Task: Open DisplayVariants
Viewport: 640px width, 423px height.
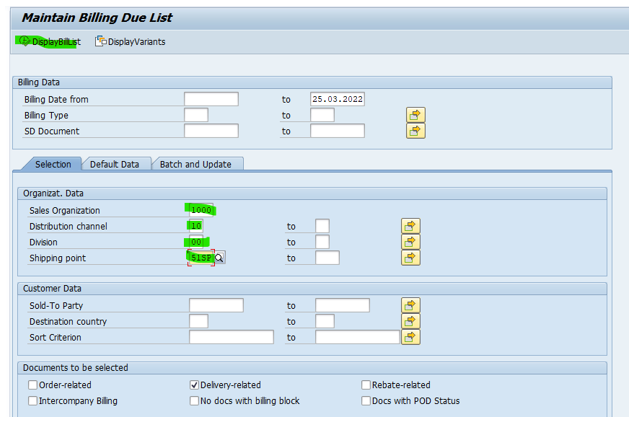Action: (130, 42)
